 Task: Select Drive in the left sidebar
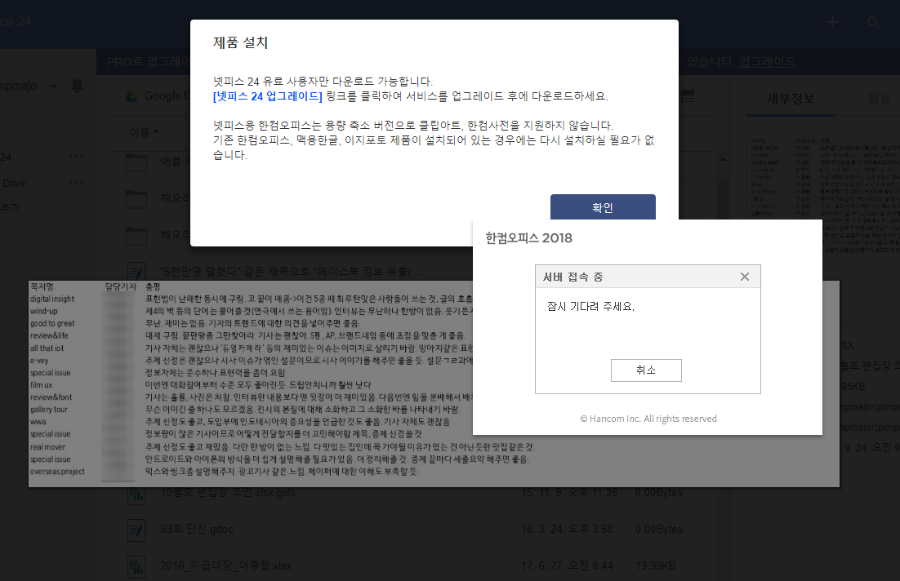pos(13,184)
